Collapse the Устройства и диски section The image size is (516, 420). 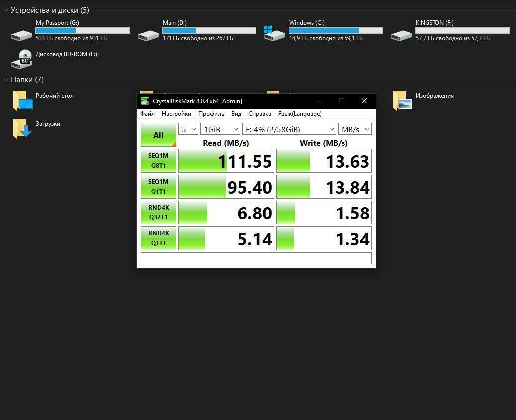click(6, 10)
